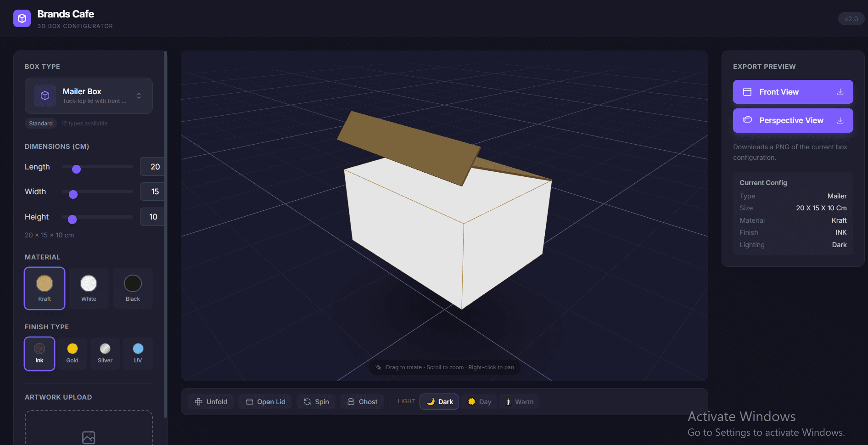Image resolution: width=868 pixels, height=445 pixels.
Task: Expand the box type chevron control
Action: click(x=139, y=96)
